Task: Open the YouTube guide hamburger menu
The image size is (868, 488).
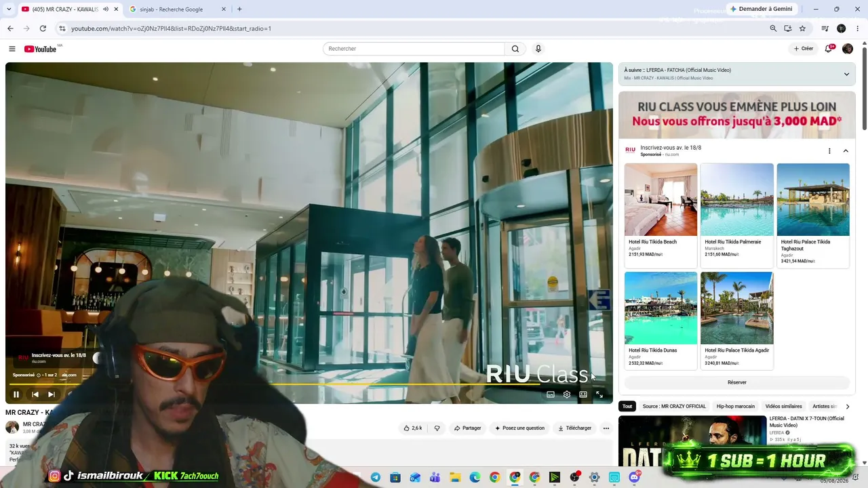Action: tap(12, 49)
